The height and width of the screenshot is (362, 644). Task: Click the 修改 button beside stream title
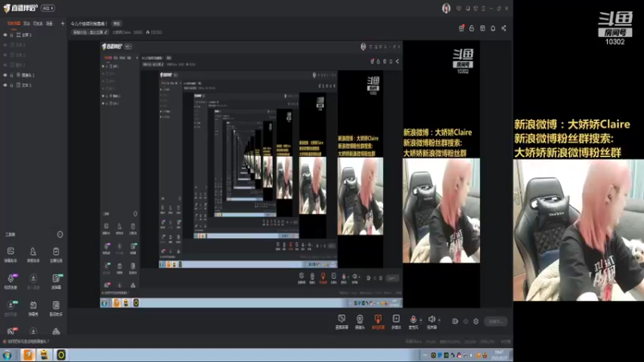tap(117, 23)
